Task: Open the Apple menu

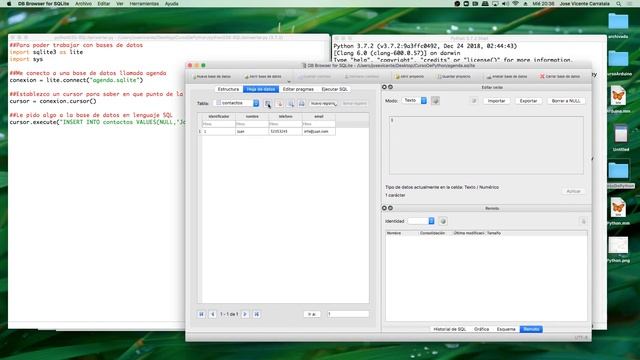Action: [x=9, y=4]
